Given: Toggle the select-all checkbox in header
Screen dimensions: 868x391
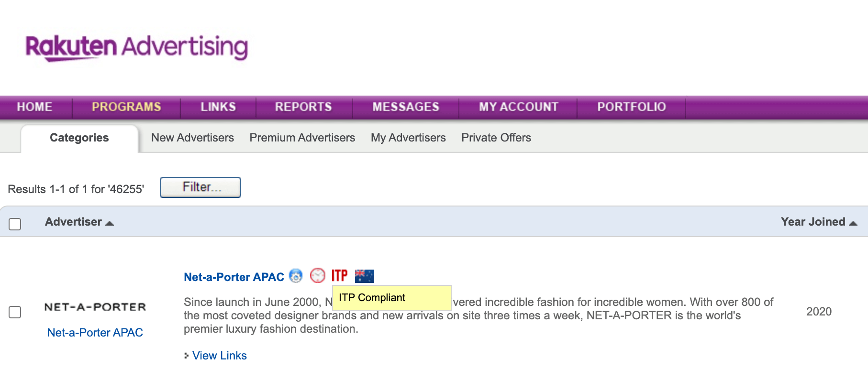Looking at the screenshot, I should pos(15,224).
